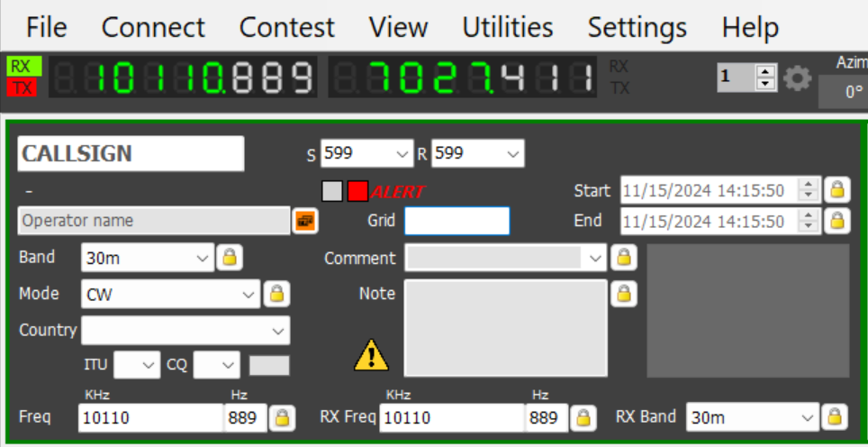Open the Settings menu

[x=637, y=27]
